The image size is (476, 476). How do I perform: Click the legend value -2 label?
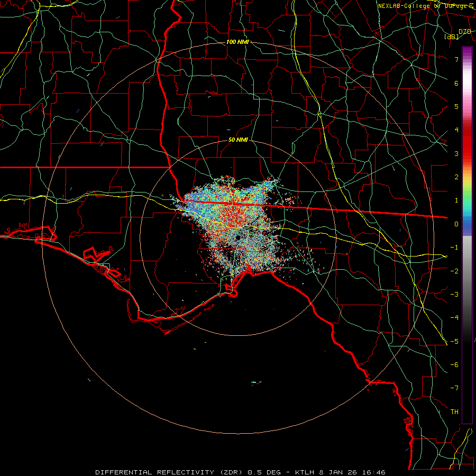click(x=454, y=271)
